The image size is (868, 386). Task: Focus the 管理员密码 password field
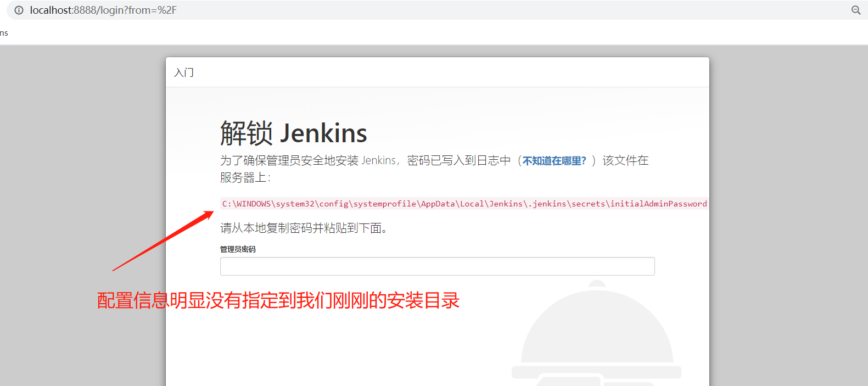[x=437, y=266]
